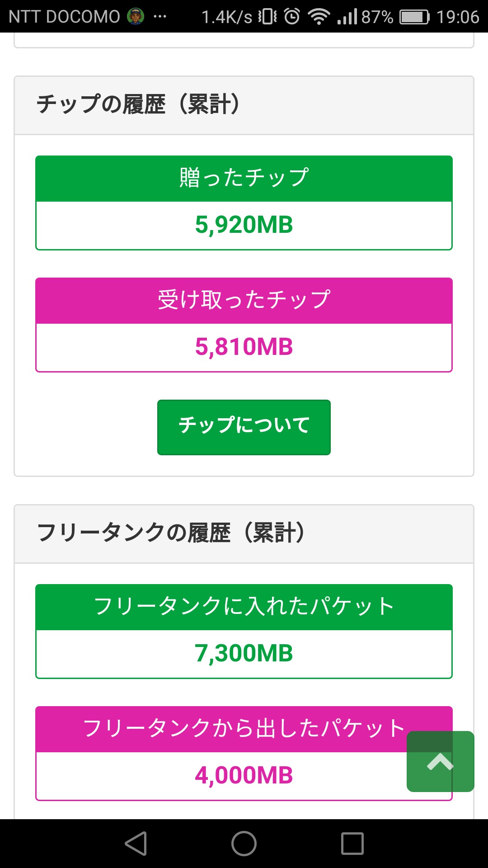
Task: Tap the scroll-to-top arrow button
Action: click(440, 761)
